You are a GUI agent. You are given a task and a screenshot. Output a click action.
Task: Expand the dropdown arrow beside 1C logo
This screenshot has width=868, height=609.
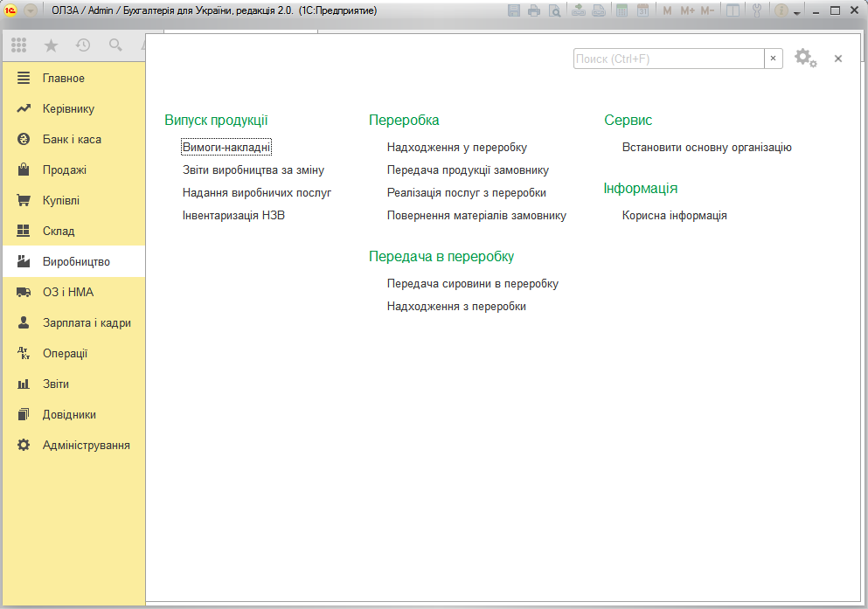point(31,10)
